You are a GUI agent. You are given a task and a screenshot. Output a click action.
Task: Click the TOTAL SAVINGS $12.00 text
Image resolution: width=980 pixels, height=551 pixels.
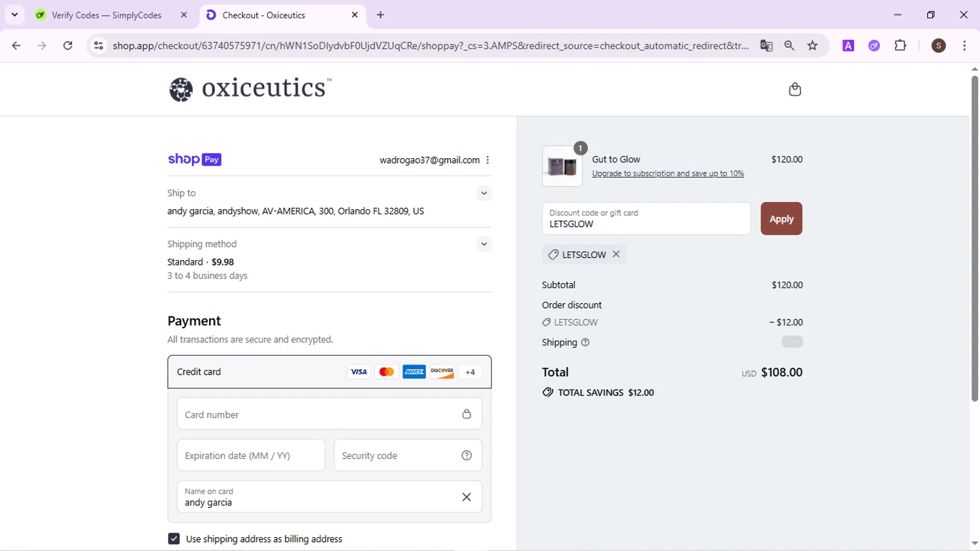click(x=606, y=393)
